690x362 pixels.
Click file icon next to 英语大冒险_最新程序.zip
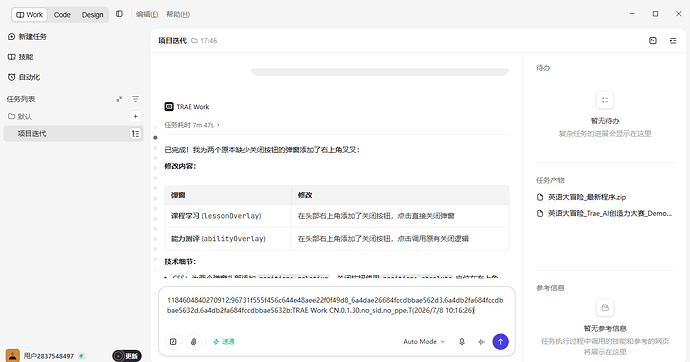point(540,197)
